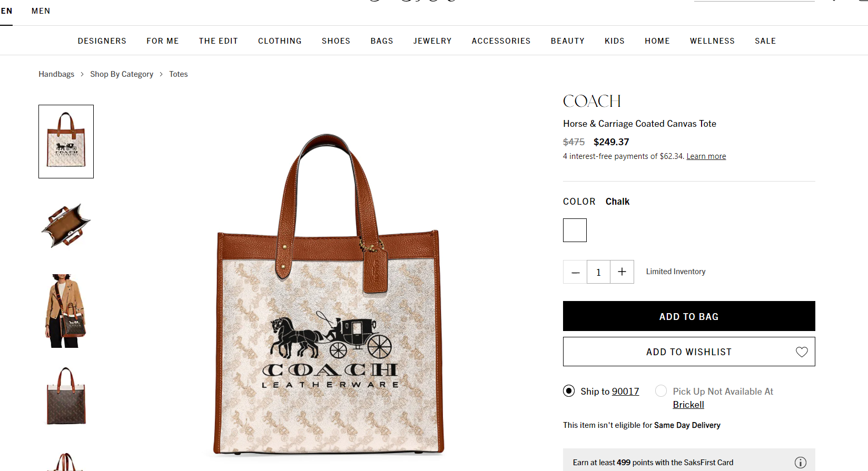Decrease quantity with the minus button
The image size is (868, 471).
click(x=575, y=272)
